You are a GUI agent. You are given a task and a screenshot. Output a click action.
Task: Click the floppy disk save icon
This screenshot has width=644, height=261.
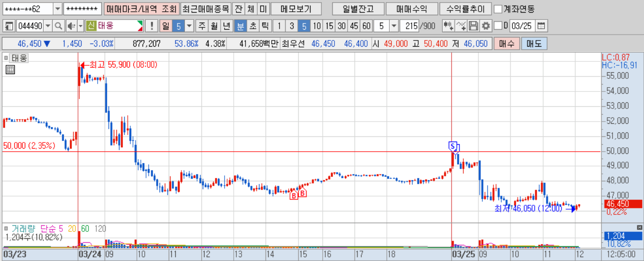pos(474,26)
